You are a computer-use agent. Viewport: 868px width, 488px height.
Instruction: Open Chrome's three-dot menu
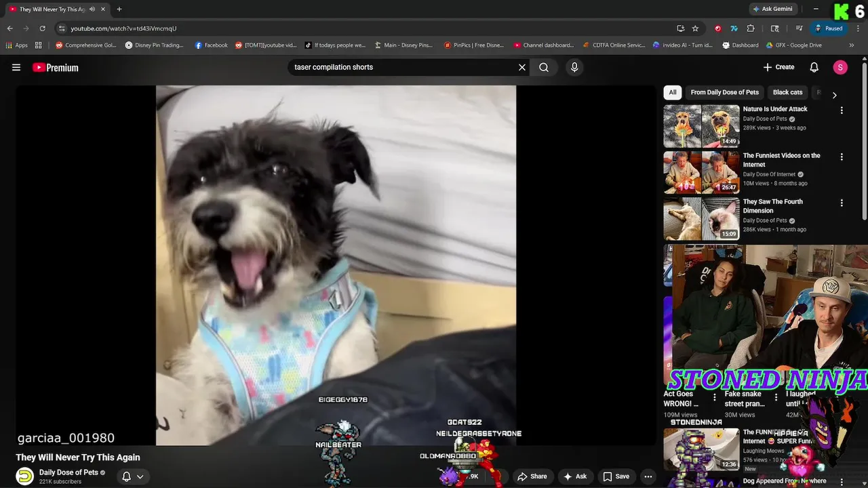tap(858, 28)
